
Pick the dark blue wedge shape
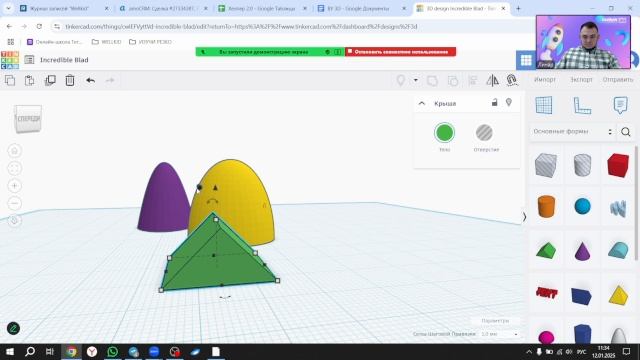tap(582, 296)
